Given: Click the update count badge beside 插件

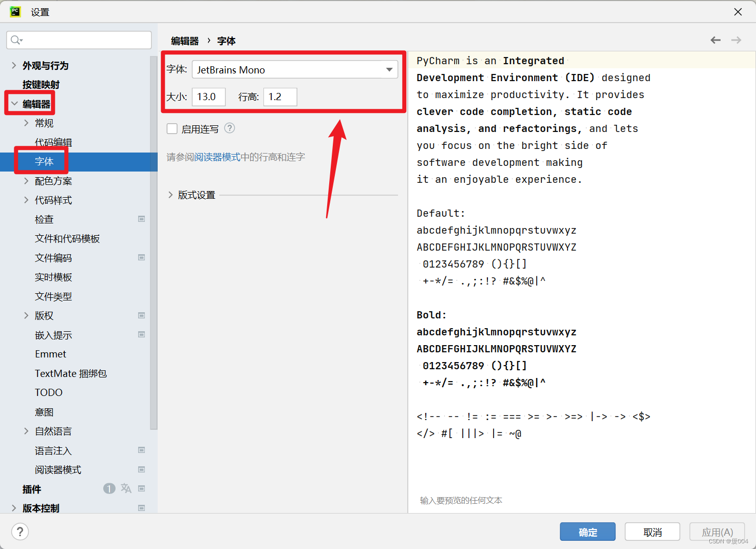Looking at the screenshot, I should (109, 488).
